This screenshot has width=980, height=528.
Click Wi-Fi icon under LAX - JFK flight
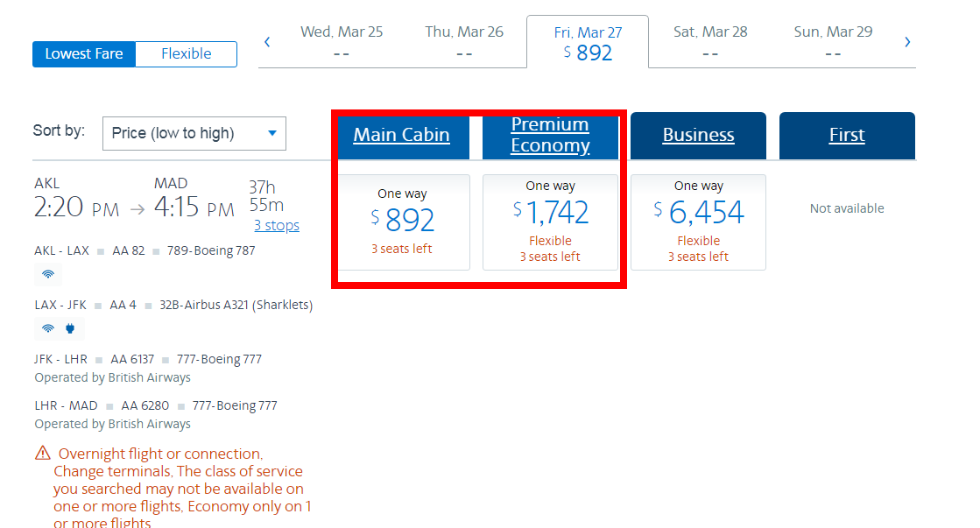(48, 329)
